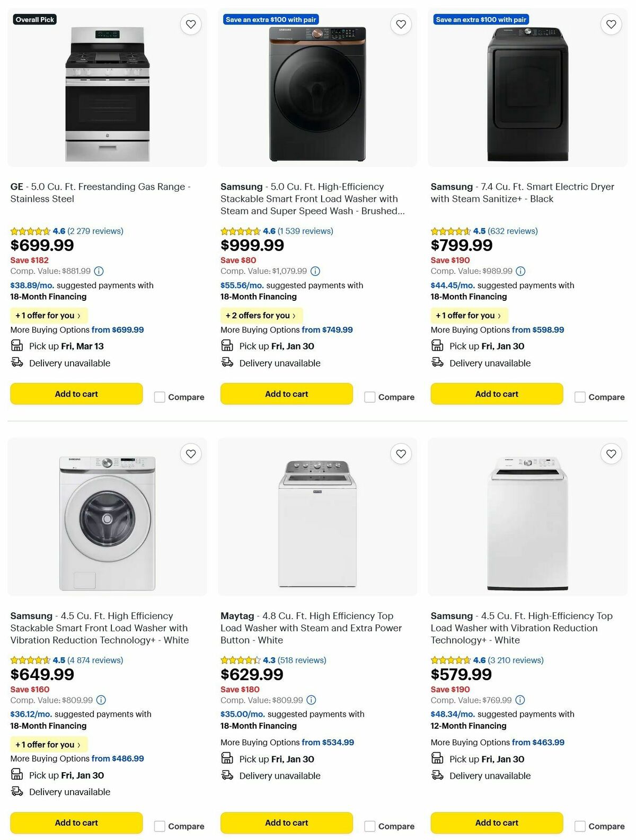Check Compare for the Samsung electric dryer
This screenshot has height=840, width=636.
580,396
